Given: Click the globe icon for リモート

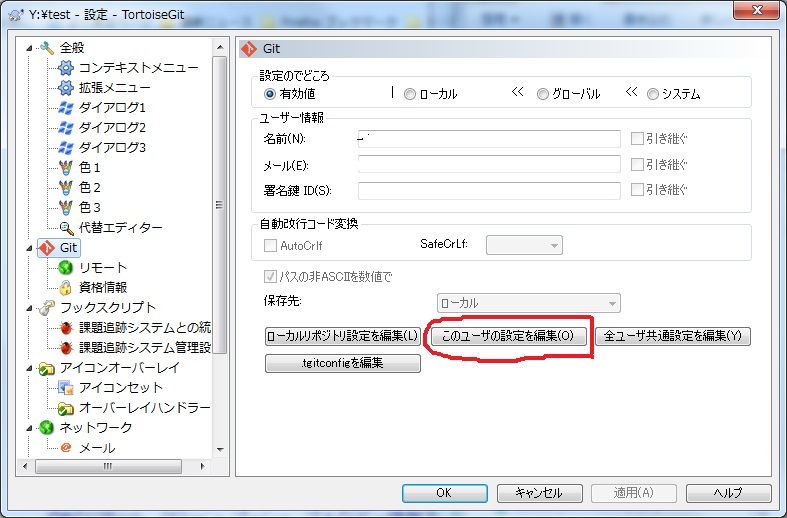Looking at the screenshot, I should [x=66, y=268].
